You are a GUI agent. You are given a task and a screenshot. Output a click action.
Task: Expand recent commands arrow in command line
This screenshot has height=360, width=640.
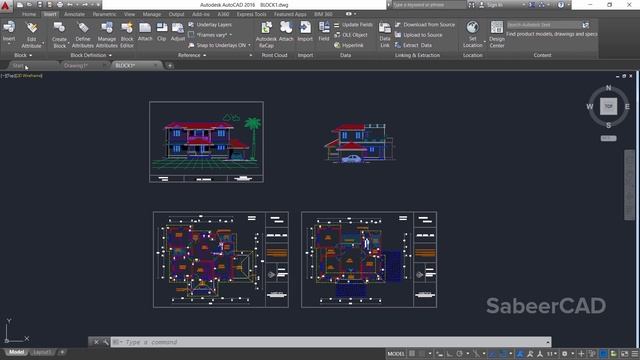(548, 342)
